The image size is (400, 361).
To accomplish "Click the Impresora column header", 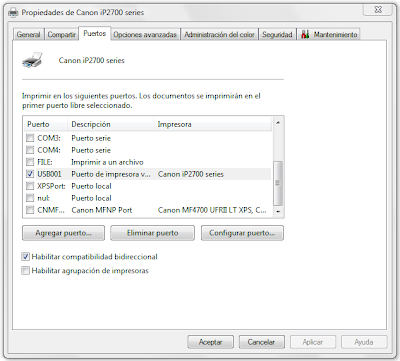I will pyautogui.click(x=213, y=124).
